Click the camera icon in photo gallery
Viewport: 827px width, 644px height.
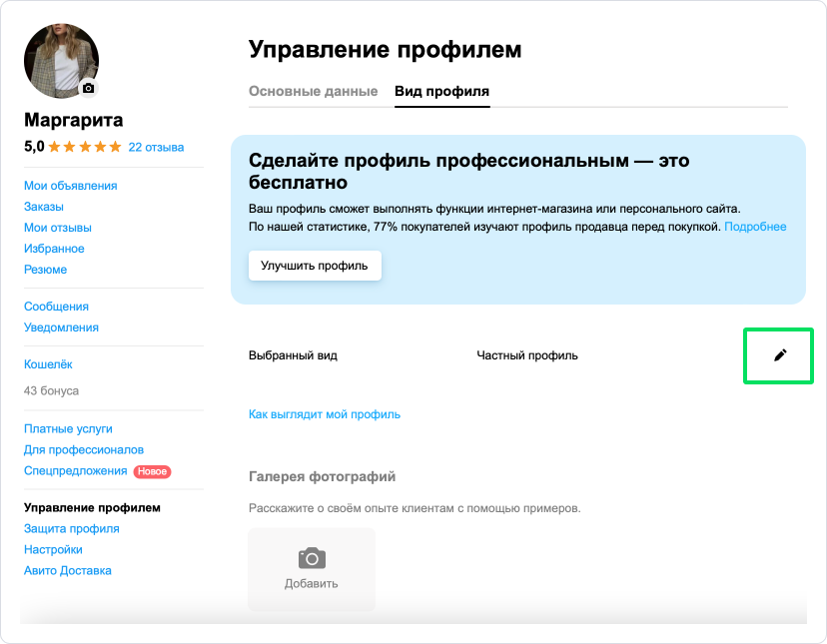[312, 558]
